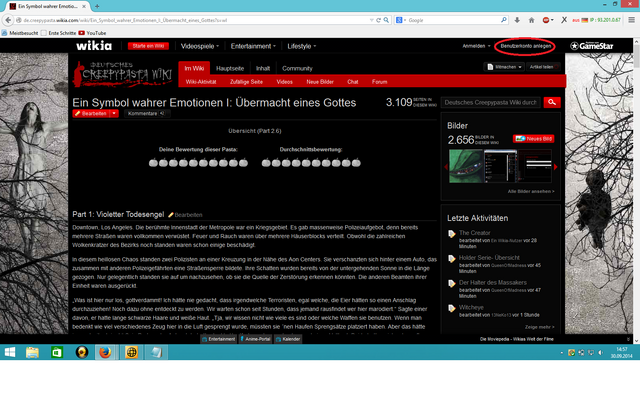Click Artikel teilen
Screen dimensions: 640x405
point(544,67)
